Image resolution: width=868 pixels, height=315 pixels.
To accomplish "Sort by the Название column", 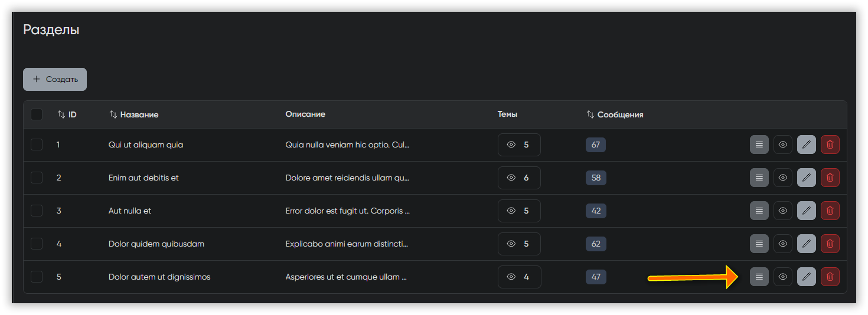I will tap(133, 114).
